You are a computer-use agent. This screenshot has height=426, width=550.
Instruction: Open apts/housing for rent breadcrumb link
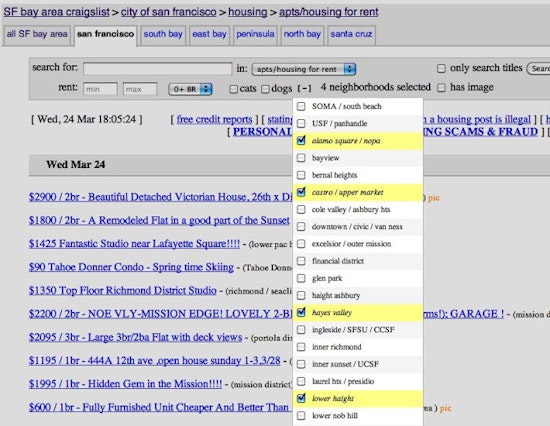point(329,12)
